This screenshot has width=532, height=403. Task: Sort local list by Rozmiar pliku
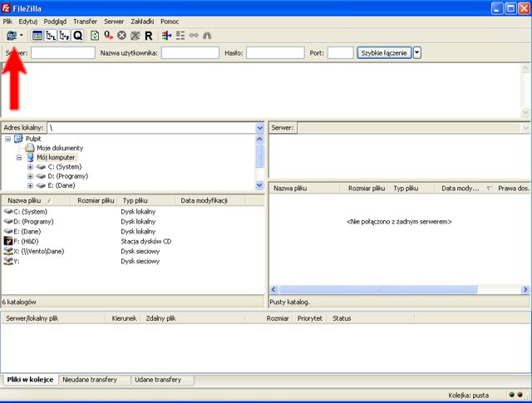(x=93, y=200)
